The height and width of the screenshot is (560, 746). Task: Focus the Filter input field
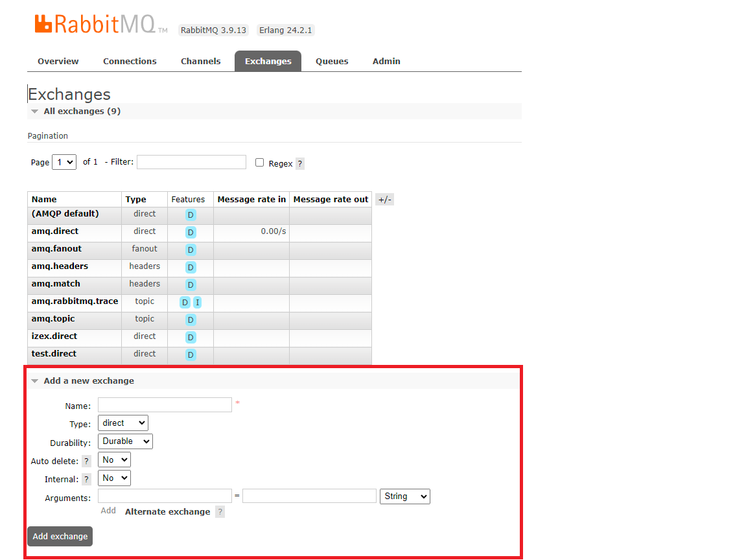(x=191, y=162)
